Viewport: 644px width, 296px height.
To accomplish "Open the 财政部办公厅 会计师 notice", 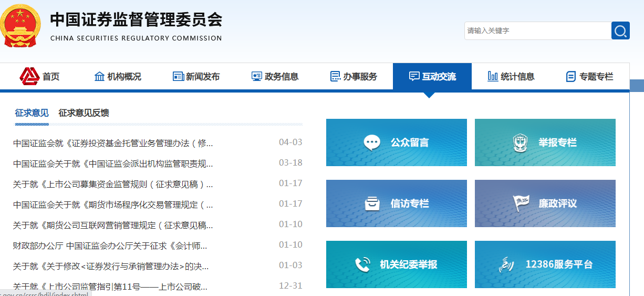I will point(110,246).
